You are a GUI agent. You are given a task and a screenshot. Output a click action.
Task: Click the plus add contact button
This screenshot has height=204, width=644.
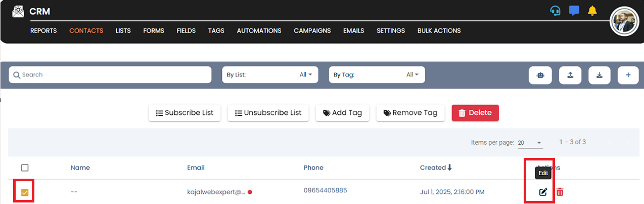pos(628,75)
